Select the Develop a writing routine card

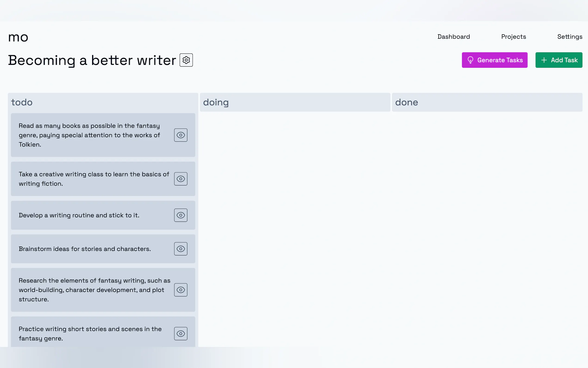tap(79, 215)
